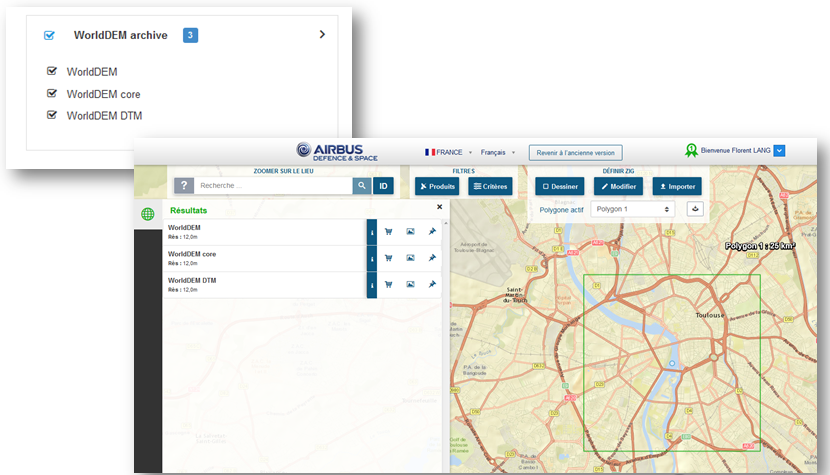
Task: Select the WorldDEM DTM result row title
Action: [x=192, y=281]
